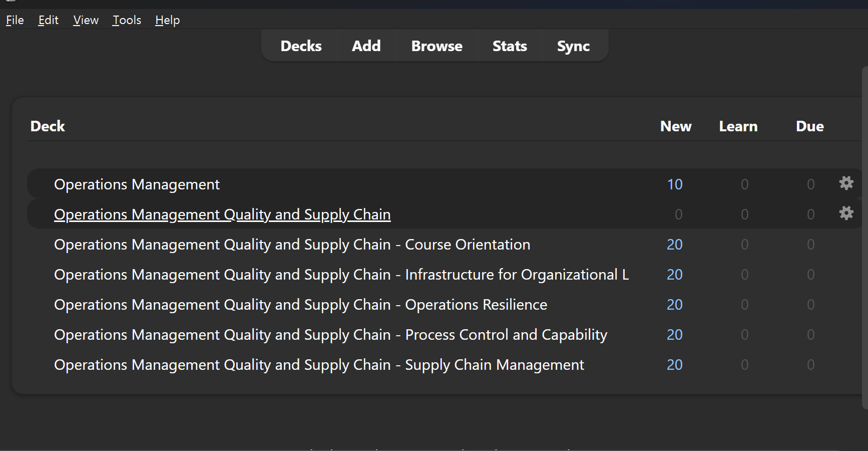This screenshot has height=451, width=868.
Task: Select the underlined Quality and Supply Chain deck
Action: [x=222, y=214]
